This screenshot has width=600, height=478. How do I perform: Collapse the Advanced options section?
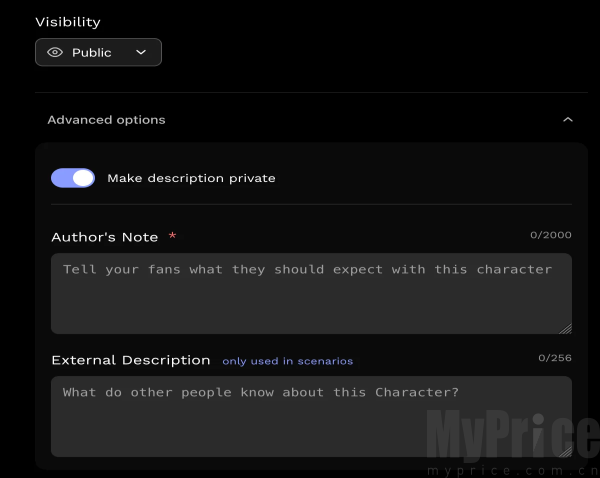pyautogui.click(x=568, y=120)
